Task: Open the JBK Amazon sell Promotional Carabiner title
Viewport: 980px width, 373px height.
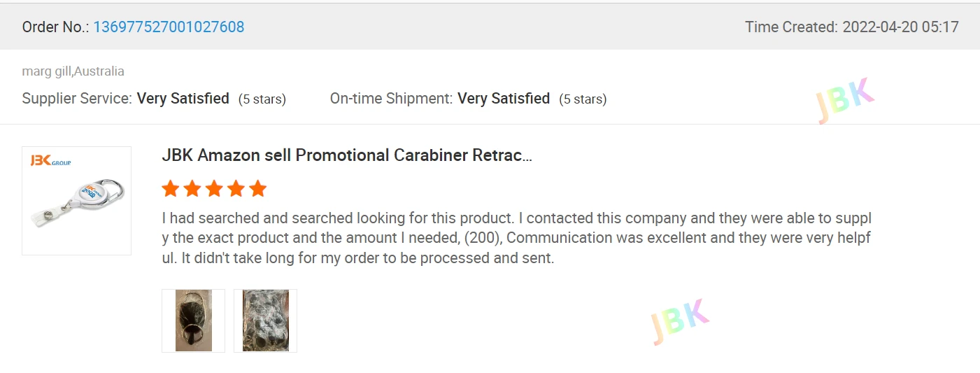Action: point(347,155)
